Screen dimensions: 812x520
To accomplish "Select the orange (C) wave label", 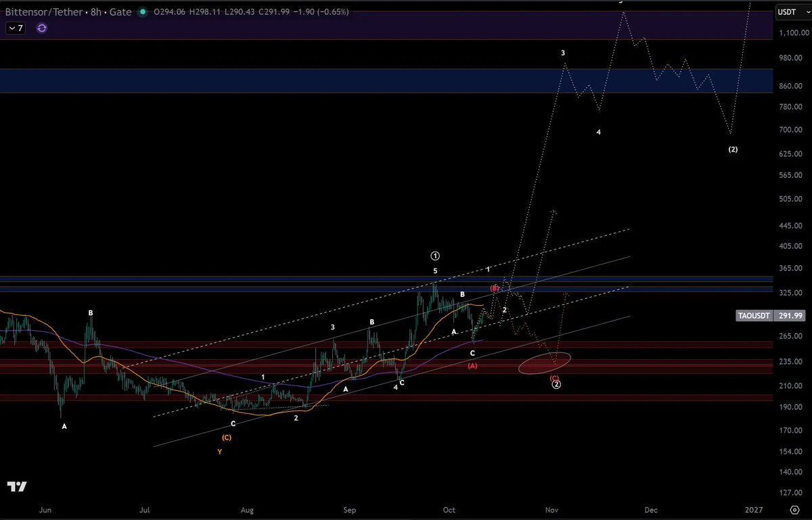I will (x=226, y=438).
